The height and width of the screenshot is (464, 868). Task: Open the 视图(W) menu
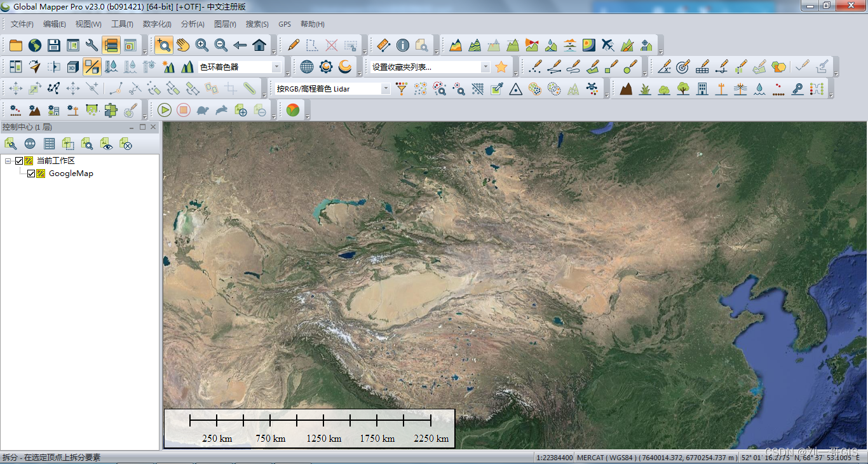pos(88,24)
